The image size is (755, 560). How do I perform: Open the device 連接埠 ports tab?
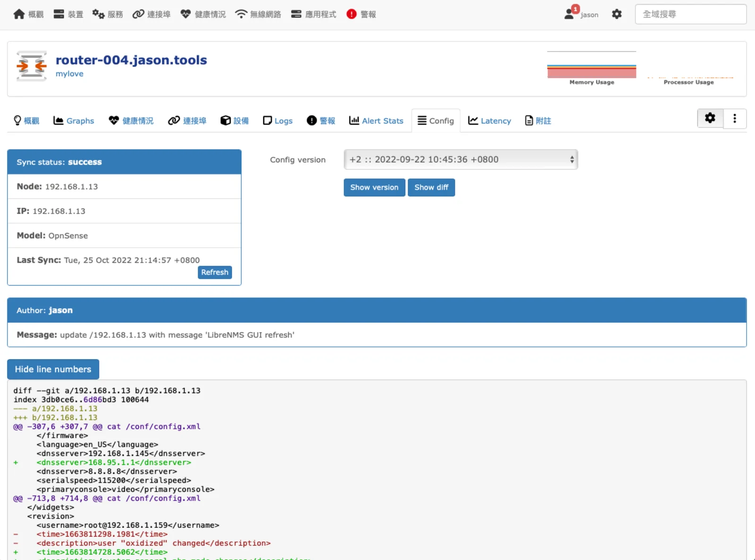(x=187, y=121)
